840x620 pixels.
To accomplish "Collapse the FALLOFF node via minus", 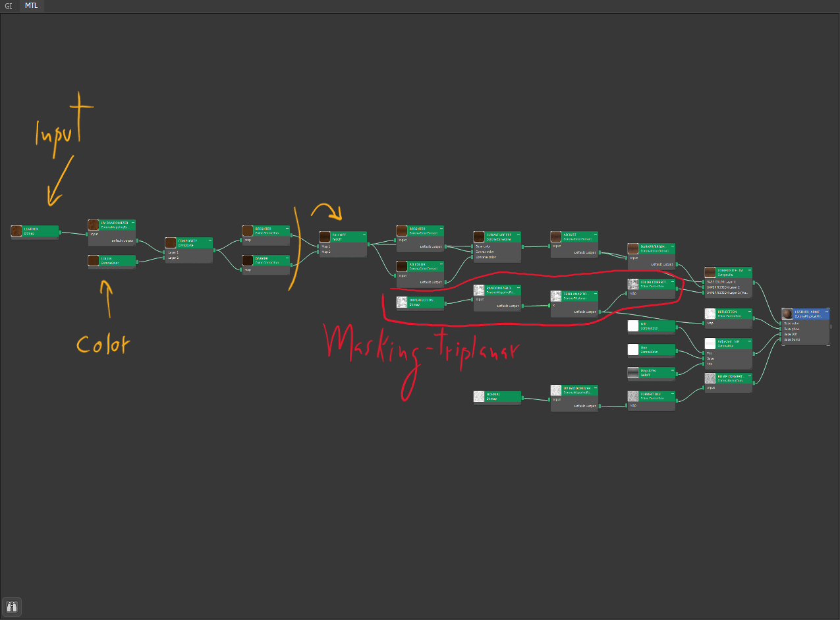I will (364, 234).
